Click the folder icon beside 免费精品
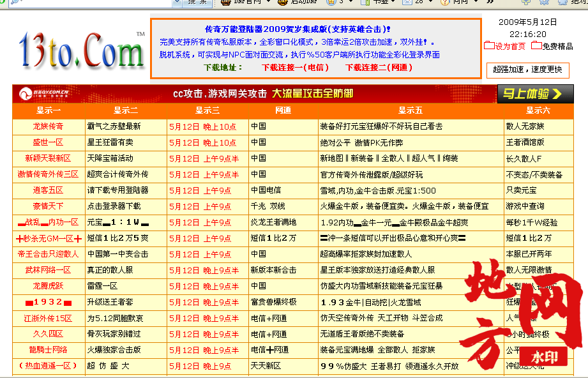The image size is (588, 378). point(537,46)
